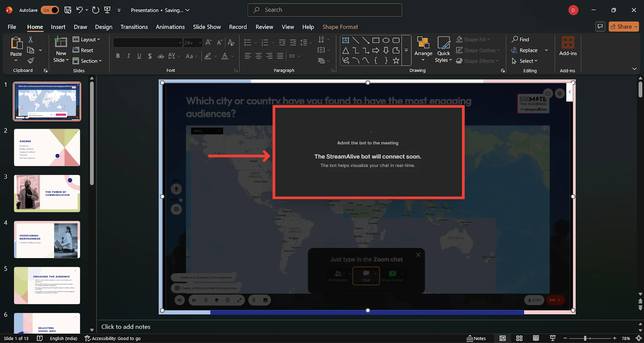Select slide 2 Agenda thumbnail

click(x=47, y=147)
